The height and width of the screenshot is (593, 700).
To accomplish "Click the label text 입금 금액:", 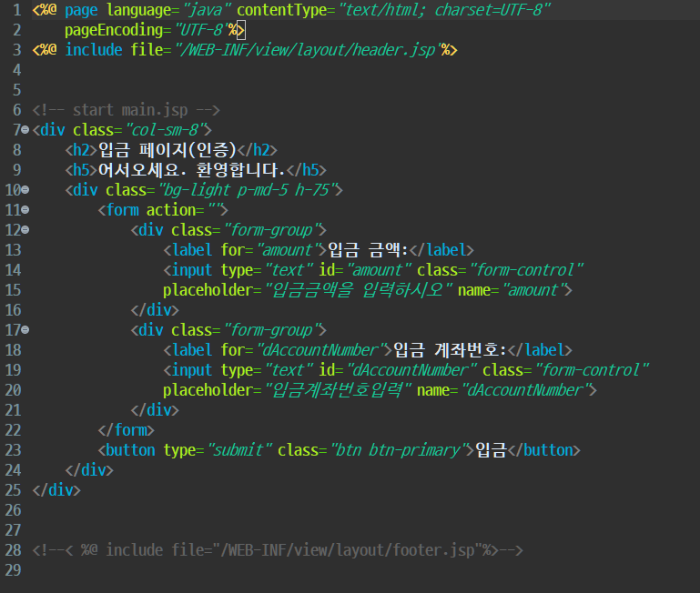I will 368,250.
